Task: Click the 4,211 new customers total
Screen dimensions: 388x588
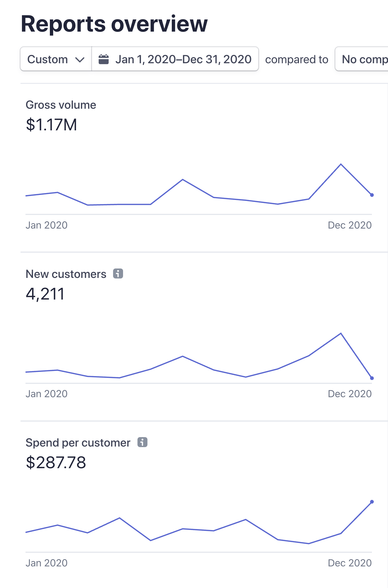Action: [x=45, y=294]
